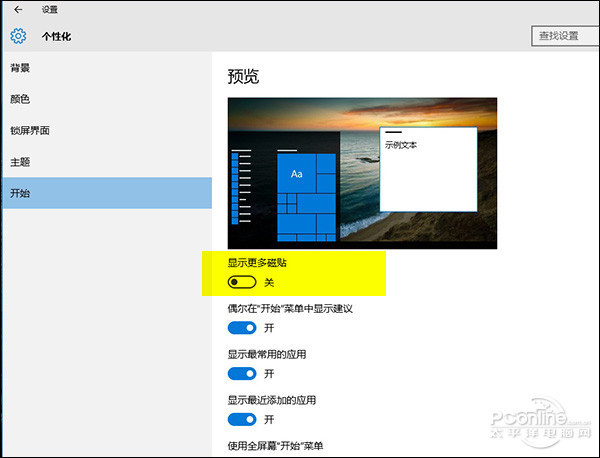Click the 预览 heading
Viewport: 600px width, 458px height.
pyautogui.click(x=243, y=75)
